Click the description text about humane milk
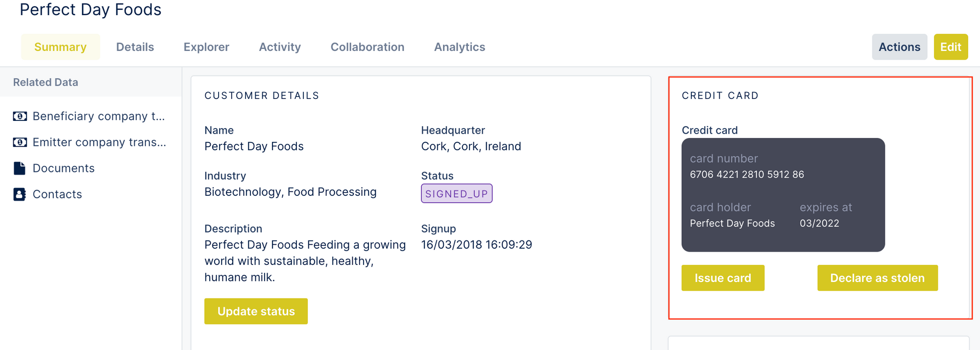Screen dimensions: 980x350 pos(305,261)
